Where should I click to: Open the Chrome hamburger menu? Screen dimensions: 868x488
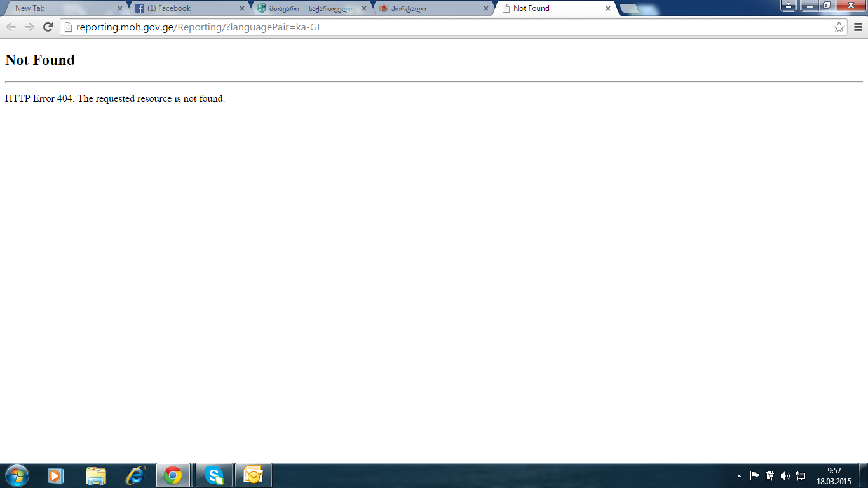click(x=858, y=27)
